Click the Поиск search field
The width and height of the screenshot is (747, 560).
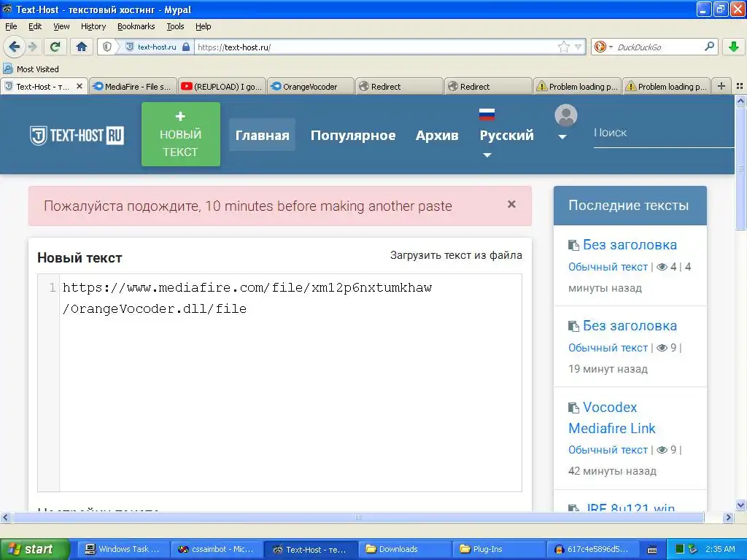tap(663, 133)
